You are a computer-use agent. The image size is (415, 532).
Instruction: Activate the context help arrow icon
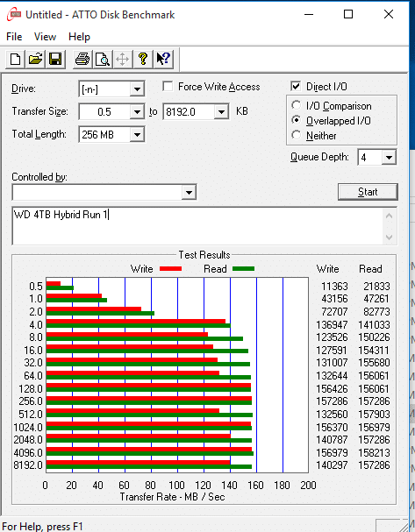tap(163, 60)
